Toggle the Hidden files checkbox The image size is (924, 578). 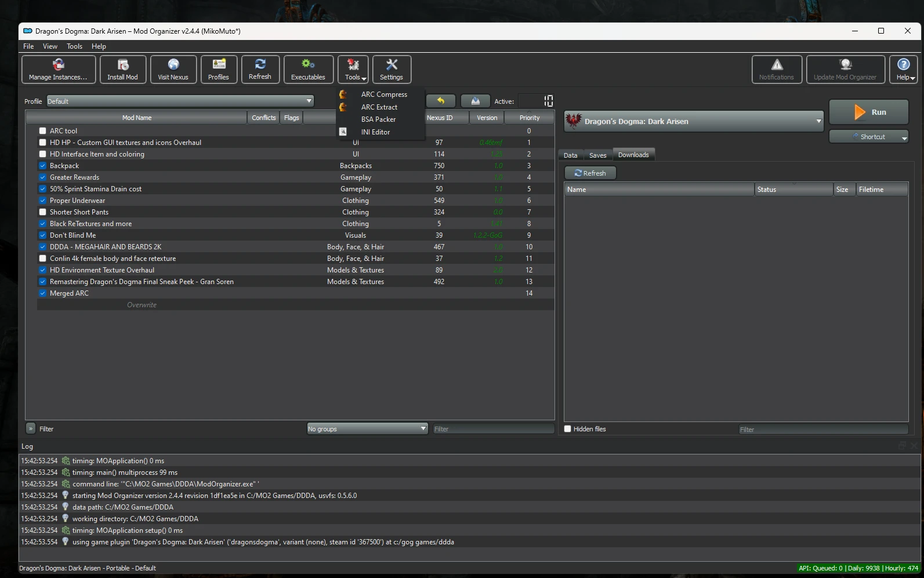pyautogui.click(x=568, y=429)
